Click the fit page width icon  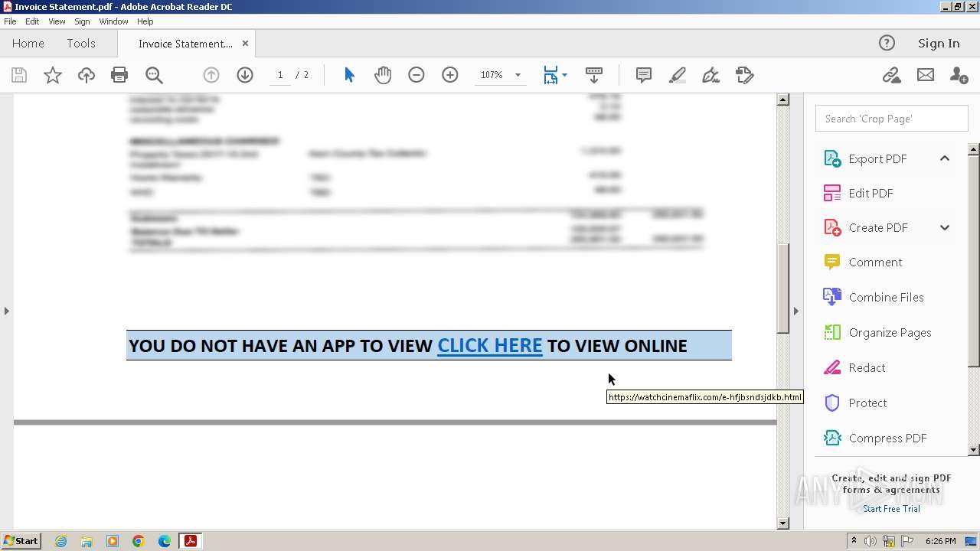click(x=550, y=75)
